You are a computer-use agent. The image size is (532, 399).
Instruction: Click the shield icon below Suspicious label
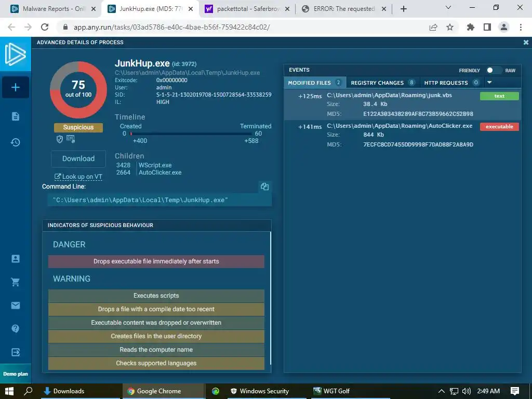click(60, 139)
